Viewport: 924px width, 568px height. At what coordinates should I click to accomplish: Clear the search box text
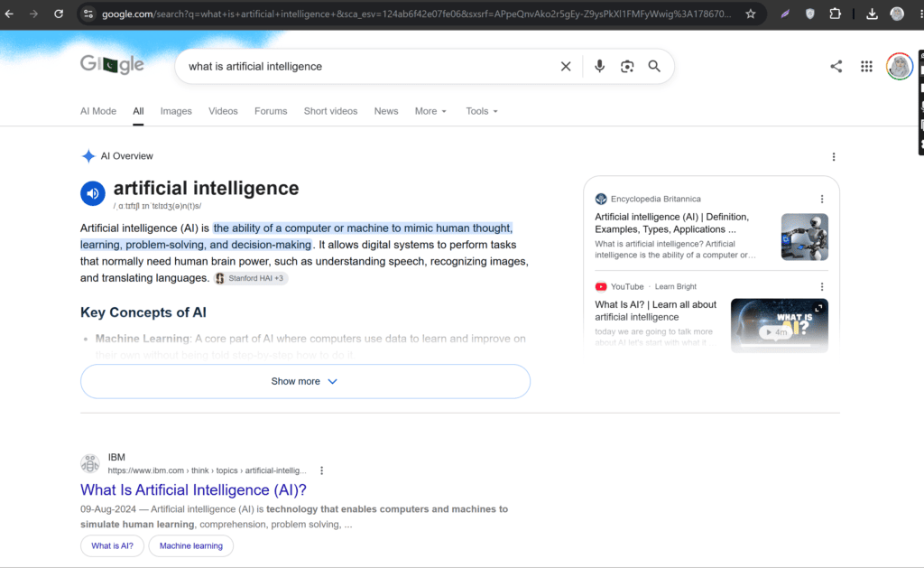(x=566, y=66)
